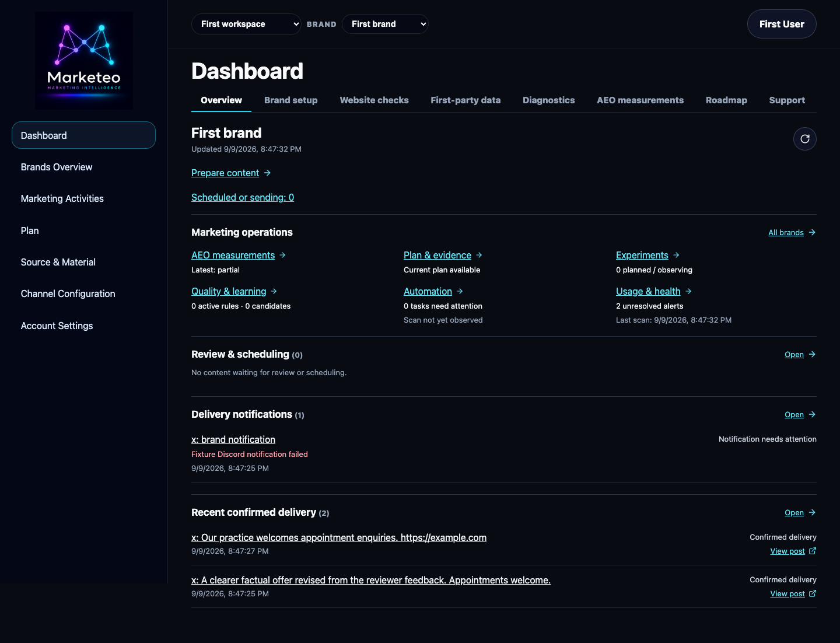Click View post for reviewer feedback delivery
The height and width of the screenshot is (643, 840).
[787, 593]
